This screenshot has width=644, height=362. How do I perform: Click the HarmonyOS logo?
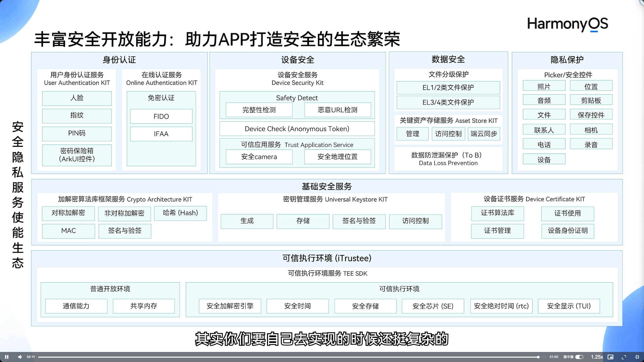point(567,24)
